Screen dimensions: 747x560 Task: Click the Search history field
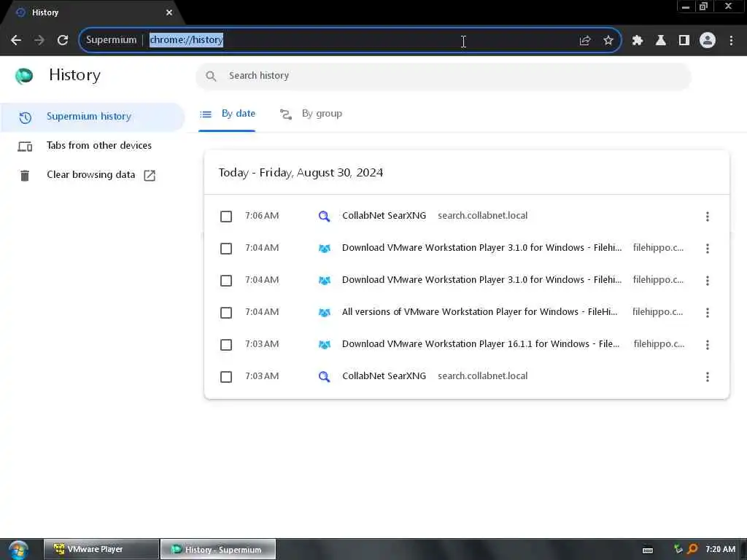click(x=443, y=76)
